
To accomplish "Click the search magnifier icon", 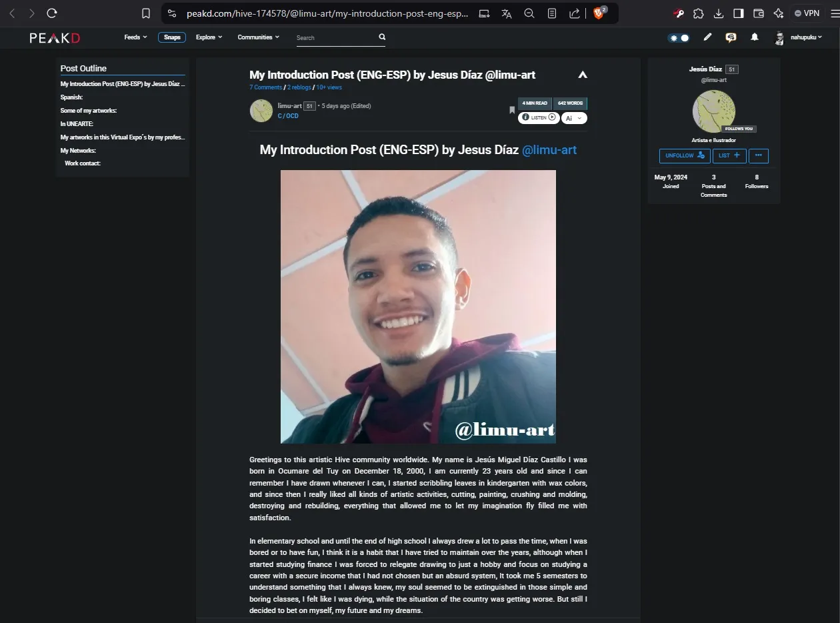I will [x=382, y=37].
